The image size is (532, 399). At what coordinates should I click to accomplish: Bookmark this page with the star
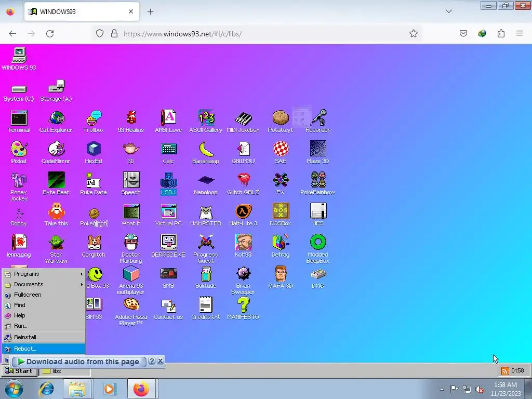(x=413, y=34)
